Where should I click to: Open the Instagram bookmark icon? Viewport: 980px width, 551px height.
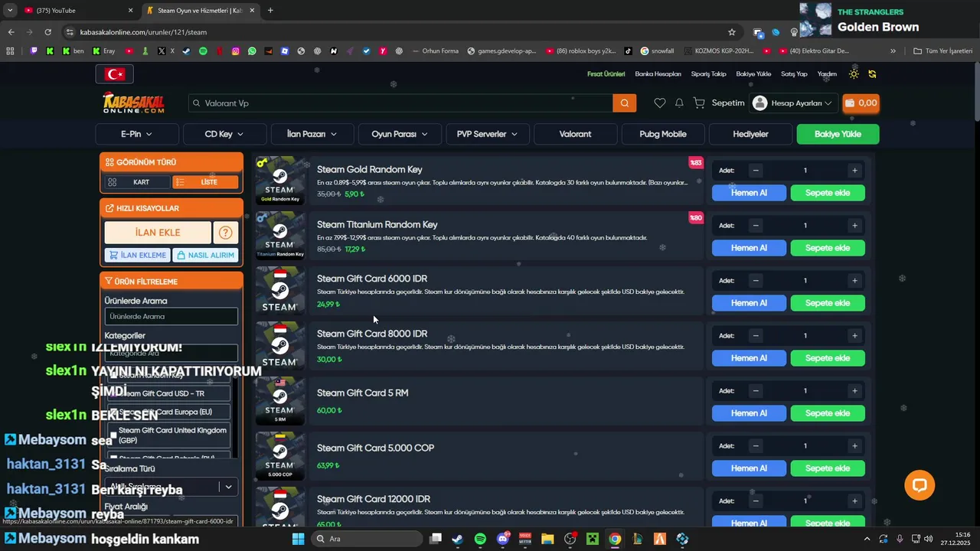pyautogui.click(x=236, y=51)
